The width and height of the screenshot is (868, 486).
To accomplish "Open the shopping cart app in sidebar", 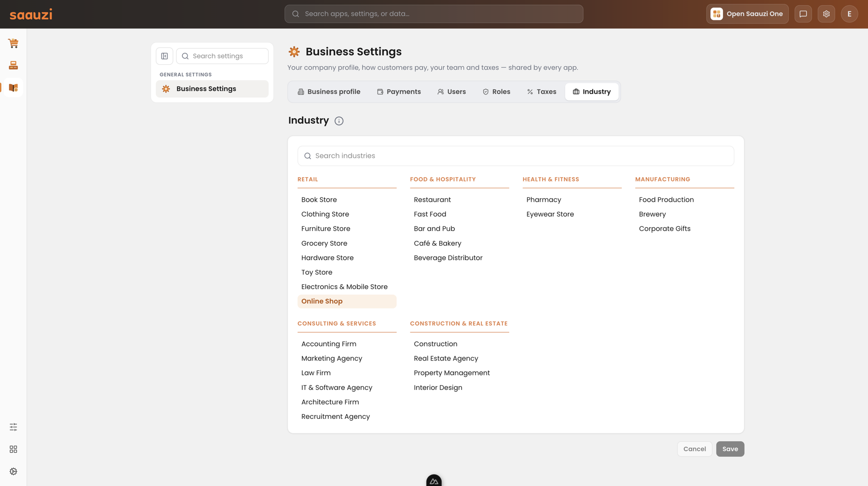I will click(14, 43).
